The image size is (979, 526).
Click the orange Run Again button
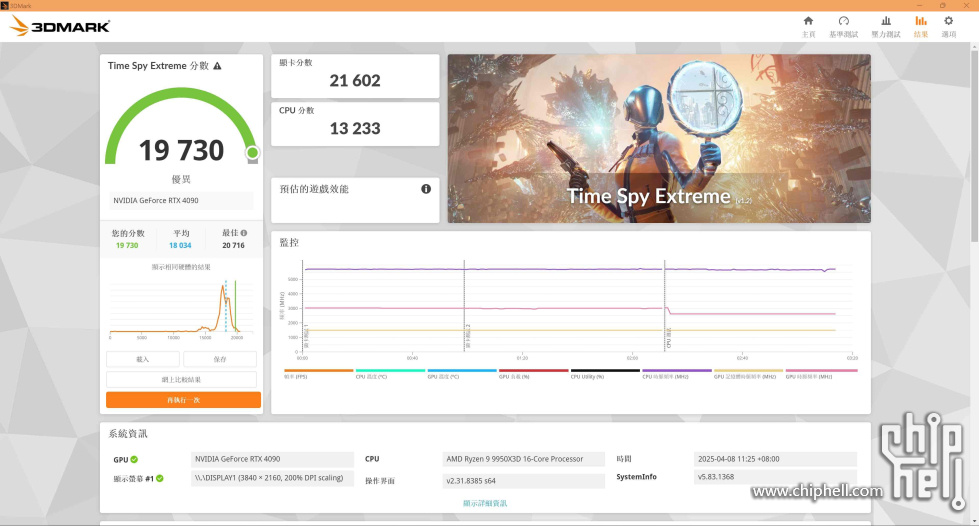[183, 400]
